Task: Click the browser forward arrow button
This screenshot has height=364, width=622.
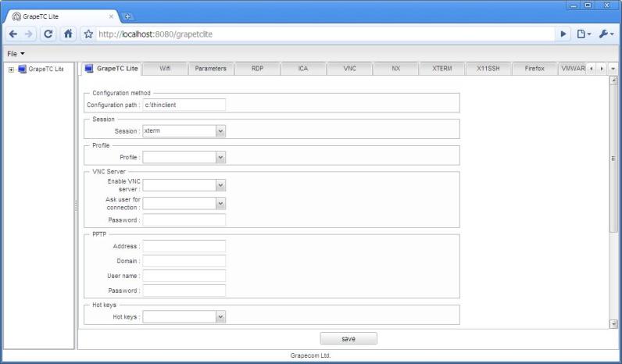Action: point(31,34)
